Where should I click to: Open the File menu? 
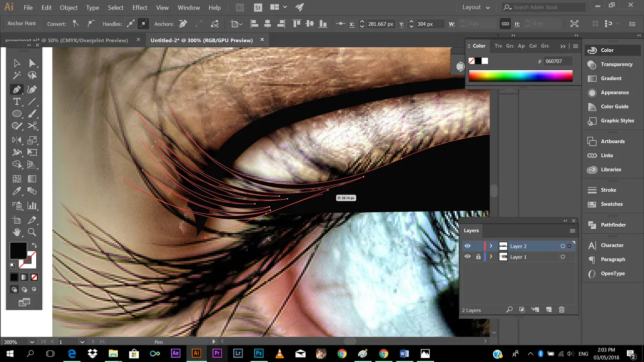pyautogui.click(x=28, y=8)
